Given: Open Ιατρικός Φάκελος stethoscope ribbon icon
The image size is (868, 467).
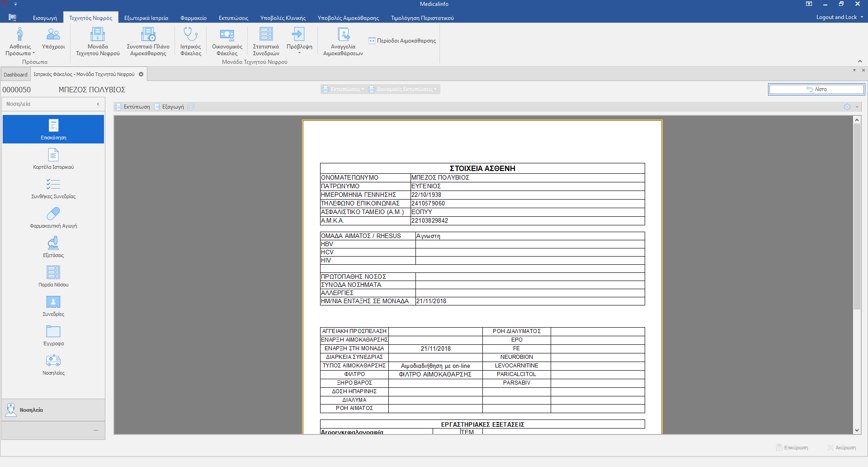Looking at the screenshot, I should [190, 34].
